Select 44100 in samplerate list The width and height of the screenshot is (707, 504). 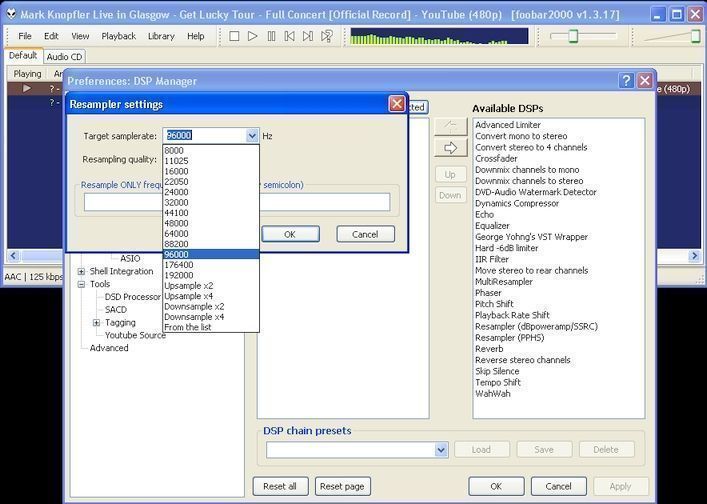211,213
